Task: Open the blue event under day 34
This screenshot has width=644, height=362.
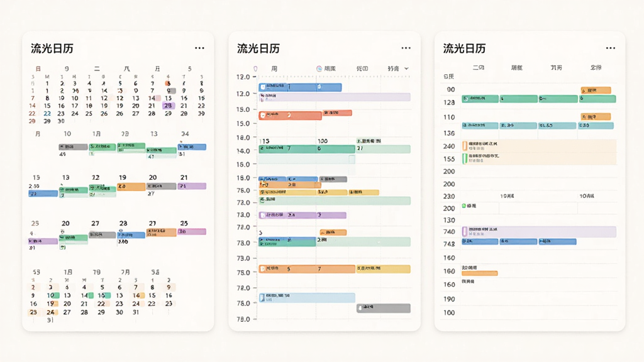Action: [x=192, y=147]
